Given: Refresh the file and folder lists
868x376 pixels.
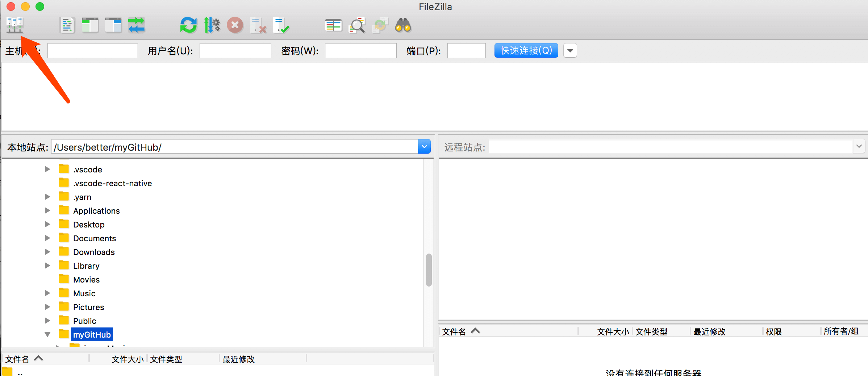Looking at the screenshot, I should pyautogui.click(x=188, y=25).
